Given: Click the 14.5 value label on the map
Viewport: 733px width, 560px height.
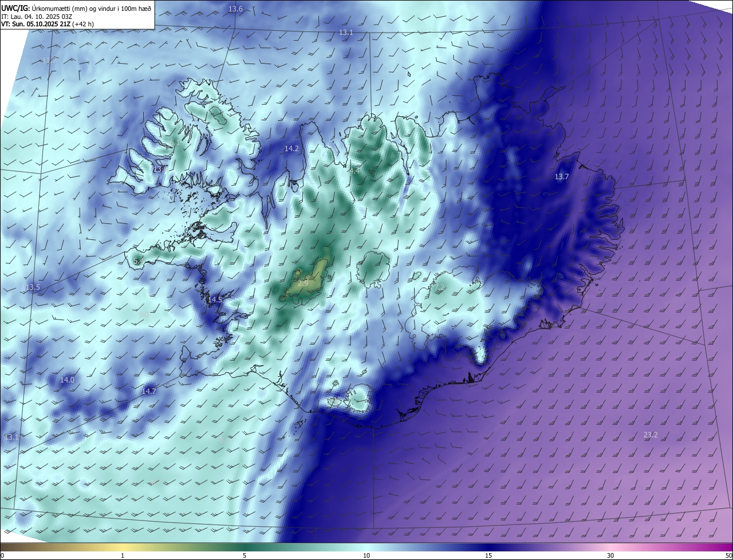Looking at the screenshot, I should pos(215,299).
